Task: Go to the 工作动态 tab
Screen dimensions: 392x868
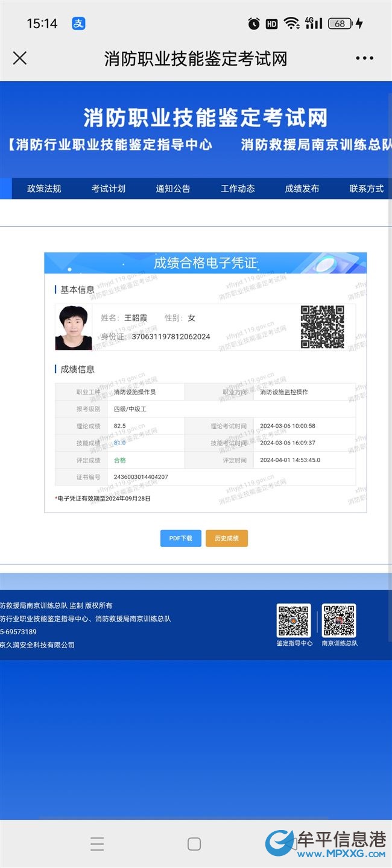Action: click(x=238, y=189)
